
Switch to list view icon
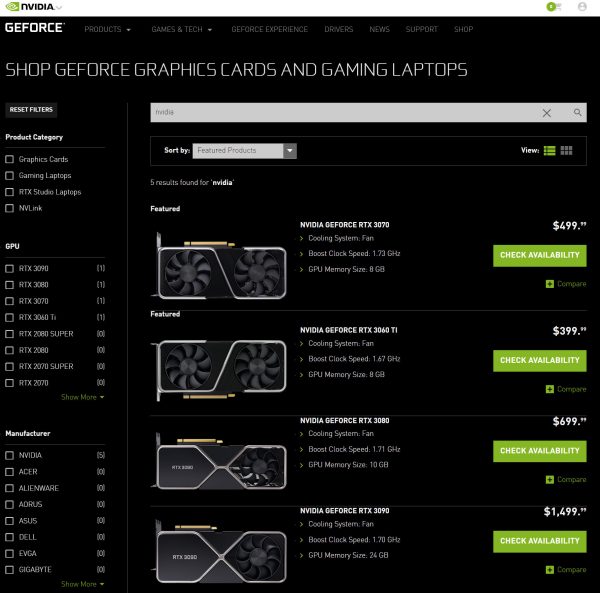pyautogui.click(x=549, y=151)
